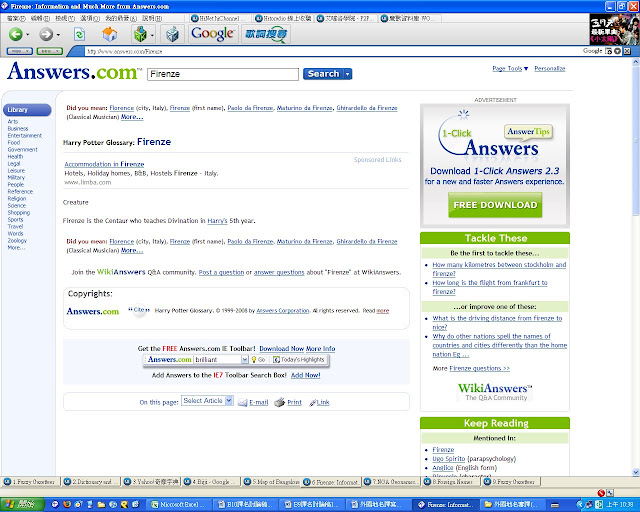Click the 'Ugo Spirito' link
Screen dimensions: 640x512
tap(449, 459)
